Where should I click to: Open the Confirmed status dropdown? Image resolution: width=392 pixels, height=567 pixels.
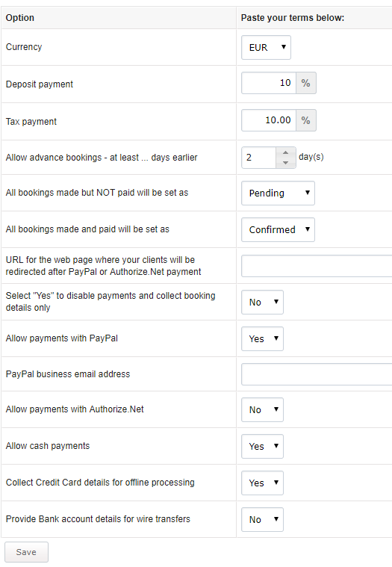click(x=278, y=229)
